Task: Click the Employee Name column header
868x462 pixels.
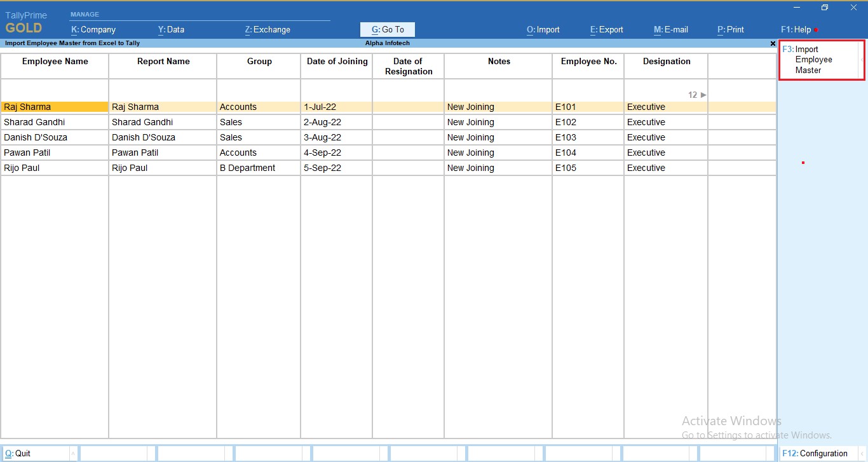Action: click(54, 61)
